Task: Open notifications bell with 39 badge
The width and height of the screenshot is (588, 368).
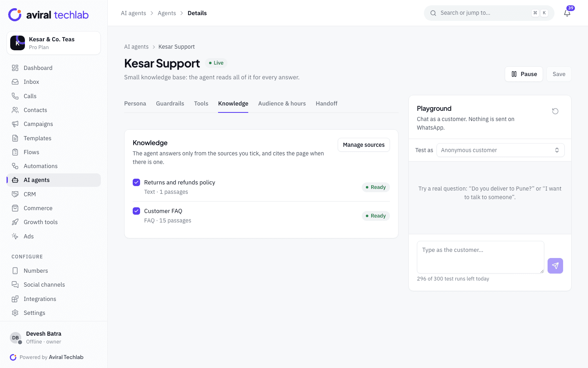Action: coord(567,13)
